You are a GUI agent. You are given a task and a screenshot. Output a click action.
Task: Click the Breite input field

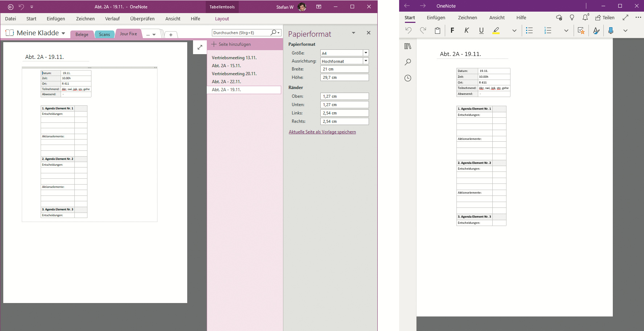tap(344, 69)
